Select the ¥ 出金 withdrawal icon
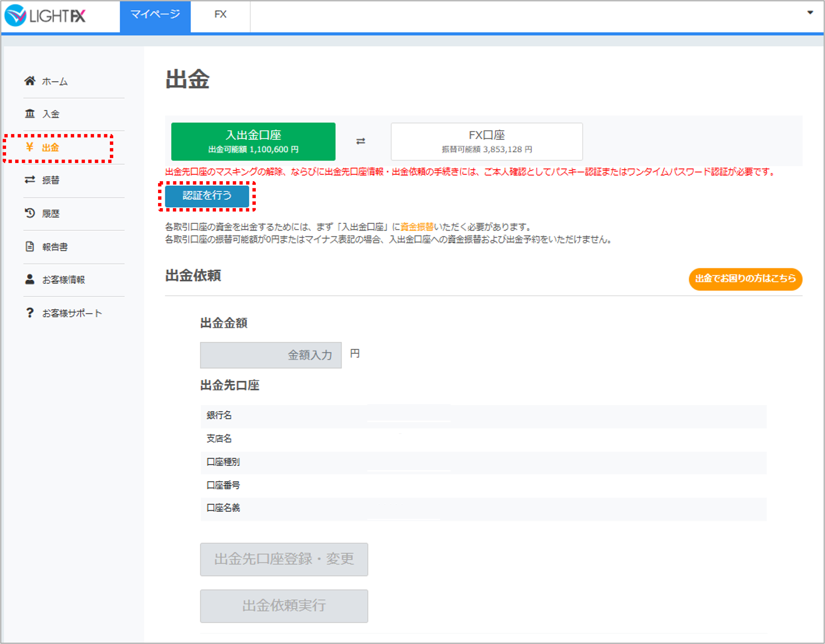 30,148
